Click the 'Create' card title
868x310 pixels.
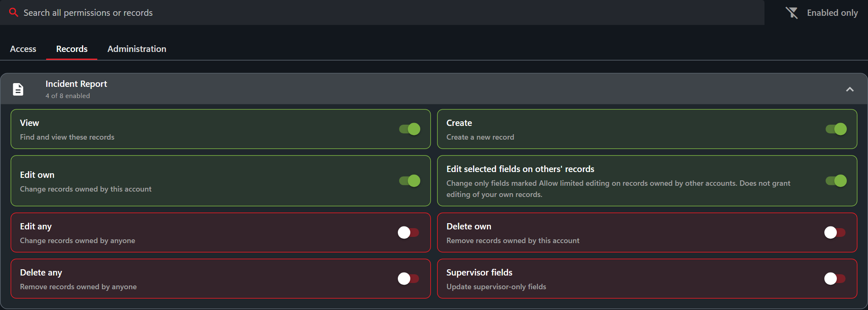click(x=459, y=123)
